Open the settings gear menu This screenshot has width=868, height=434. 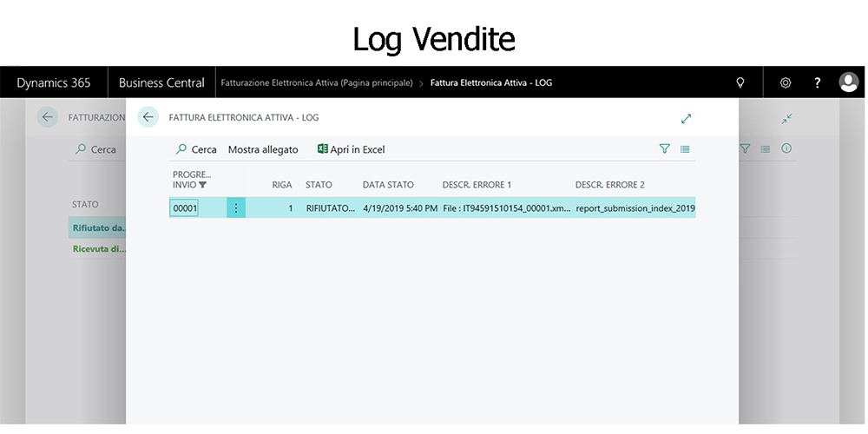tap(785, 83)
